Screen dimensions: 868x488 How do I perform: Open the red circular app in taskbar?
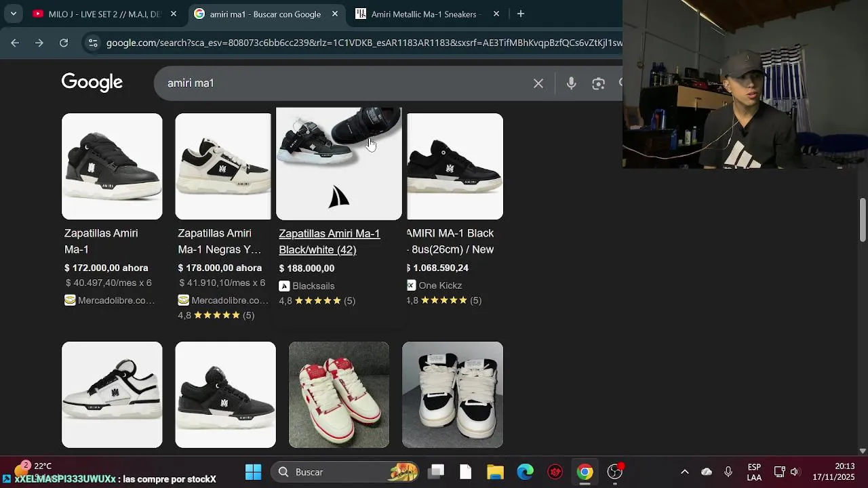click(555, 472)
